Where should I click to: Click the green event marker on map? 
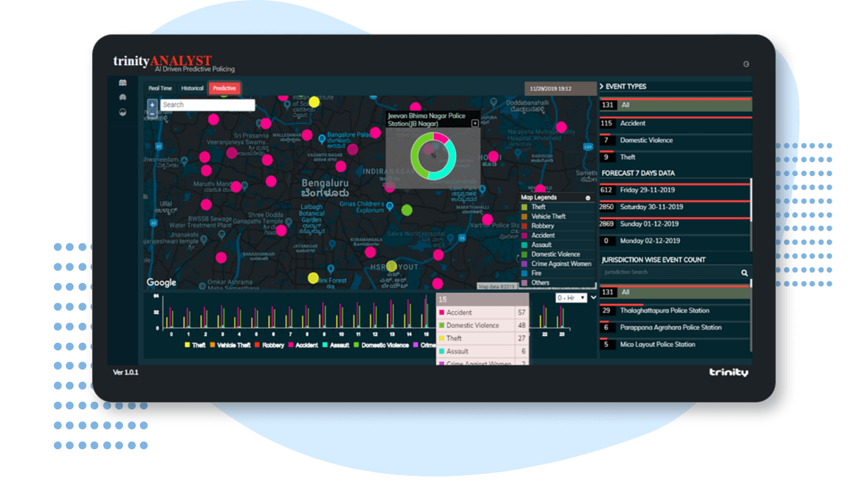point(406,210)
